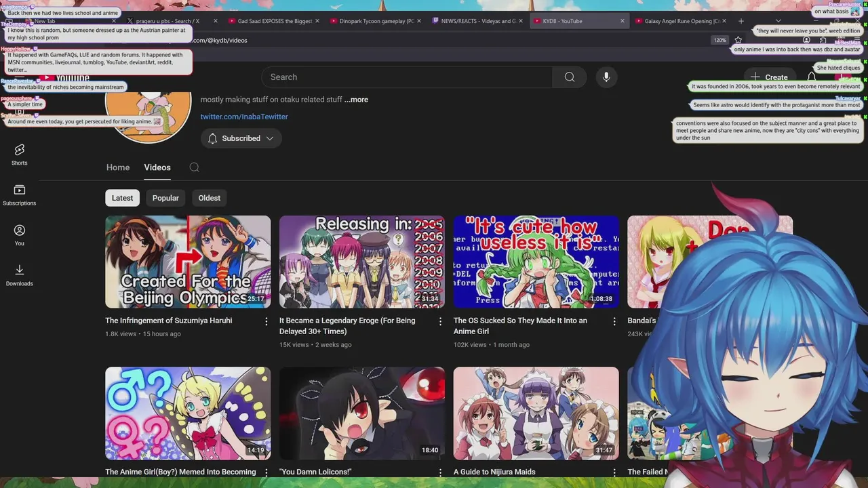This screenshot has width=868, height=488.
Task: Open the You page in sidebar
Action: [x=19, y=235]
